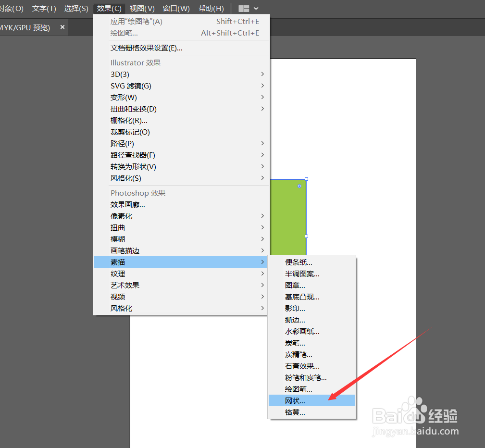Choose 粉笔和炭笔... sketch effect
Screen dimensions: 485x448
pos(312,378)
